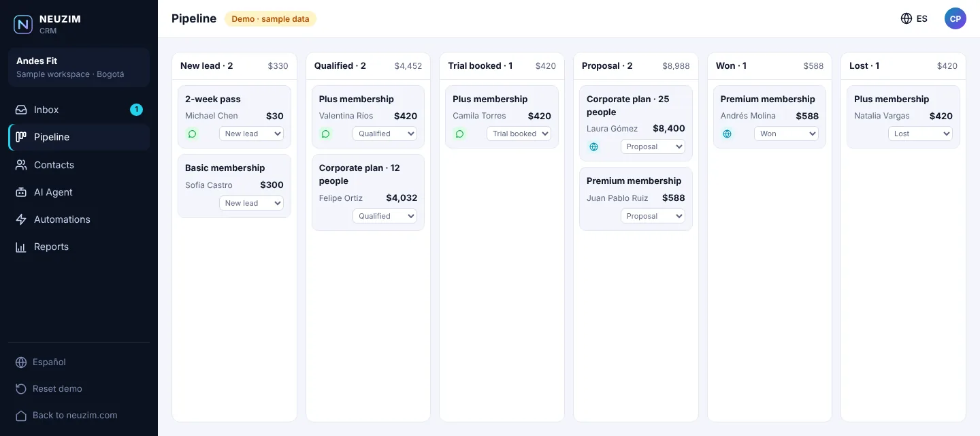Click the Demo · sample data badge

coord(271,19)
